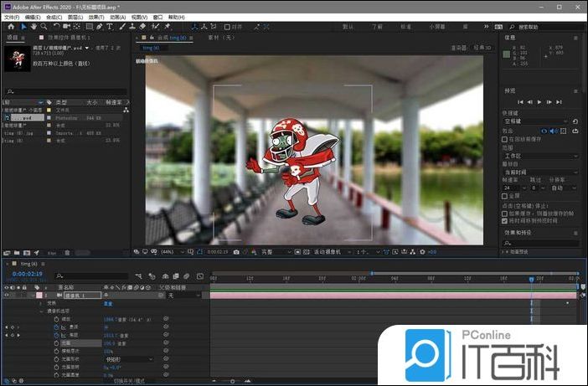Select the Type (T) tool
588x386 pixels.
click(x=110, y=27)
